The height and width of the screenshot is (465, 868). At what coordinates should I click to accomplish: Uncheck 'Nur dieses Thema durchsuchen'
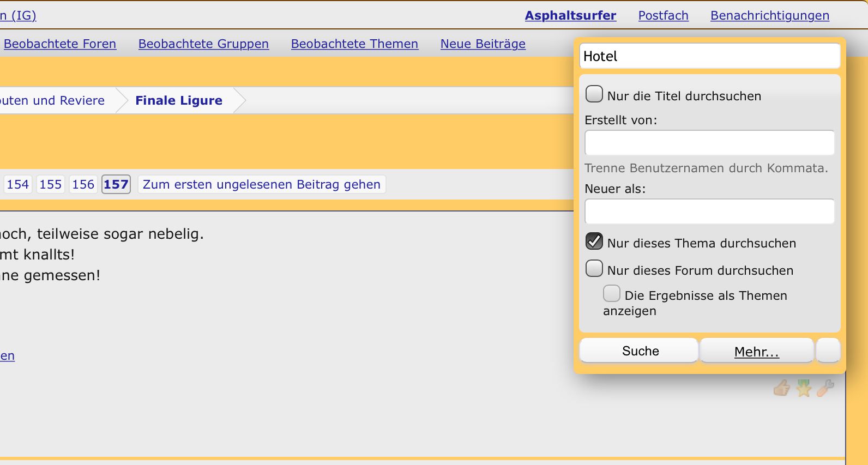click(x=594, y=241)
